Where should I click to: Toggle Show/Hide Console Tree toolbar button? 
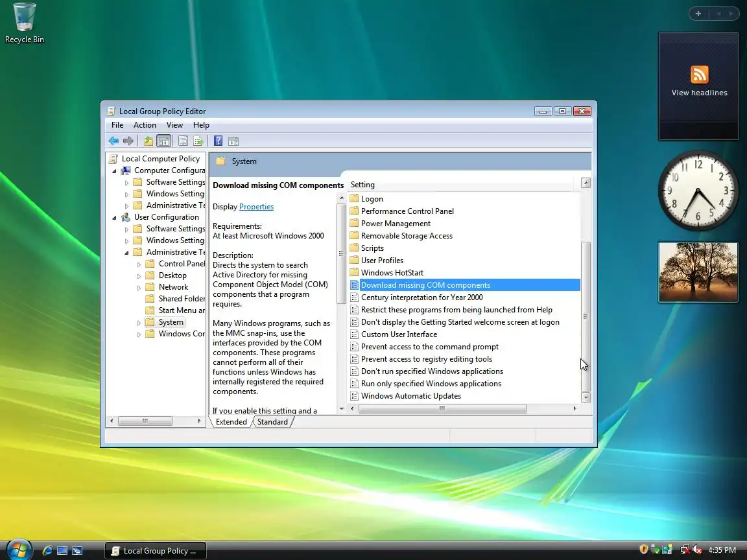click(x=164, y=141)
